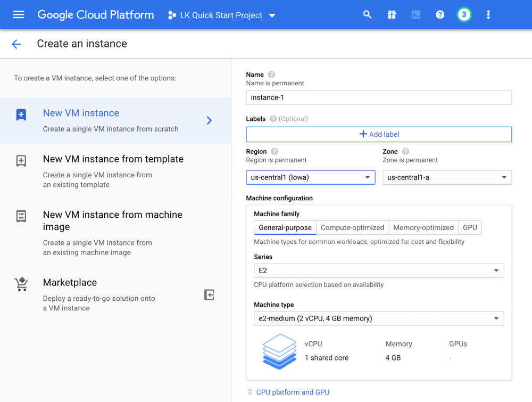
Task: Open the three-dot more options menu
Action: tap(488, 15)
